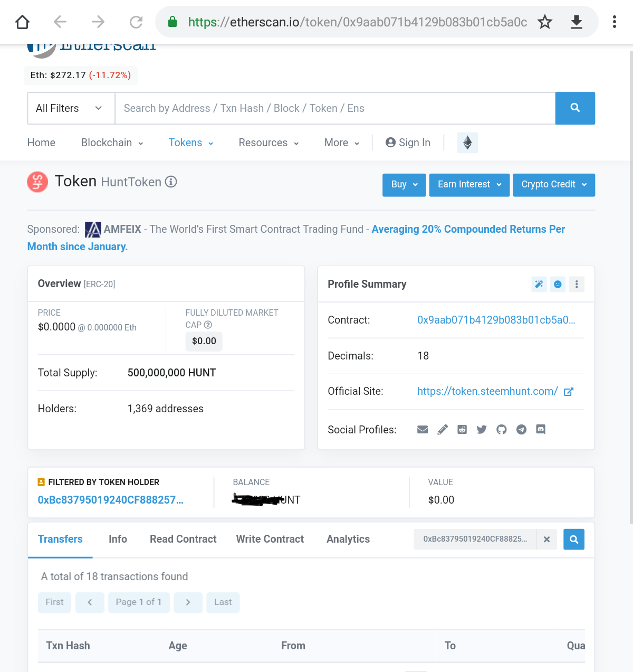633x672 pixels.
Task: Click the $0.00 market cap badge
Action: tap(204, 341)
